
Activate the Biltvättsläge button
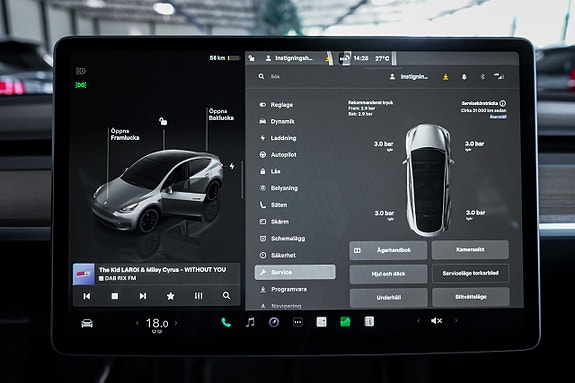471,297
